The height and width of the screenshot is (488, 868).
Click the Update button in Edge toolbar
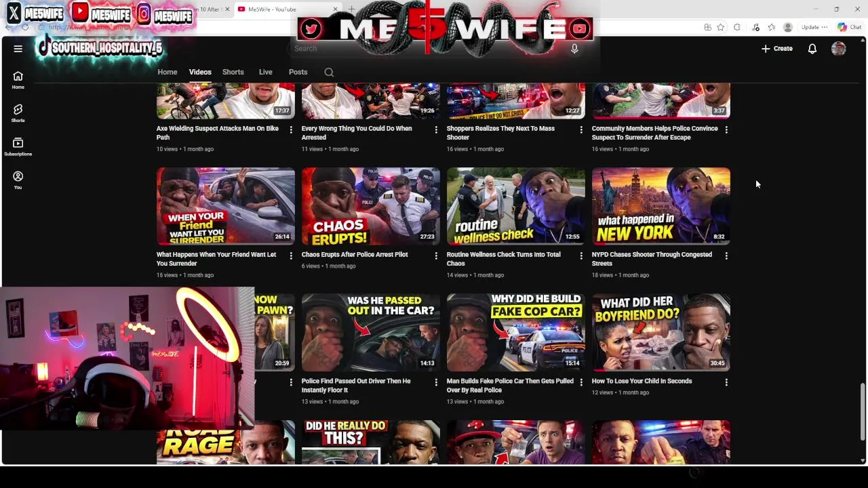coord(814,27)
